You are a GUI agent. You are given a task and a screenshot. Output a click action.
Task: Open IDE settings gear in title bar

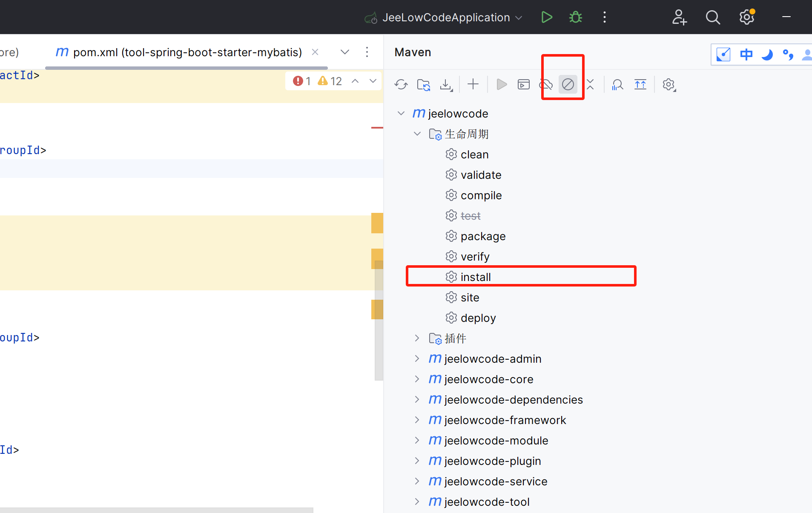pos(746,17)
